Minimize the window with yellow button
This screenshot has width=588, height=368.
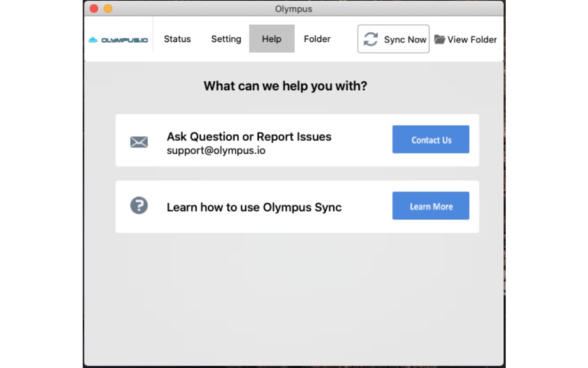[x=108, y=8]
